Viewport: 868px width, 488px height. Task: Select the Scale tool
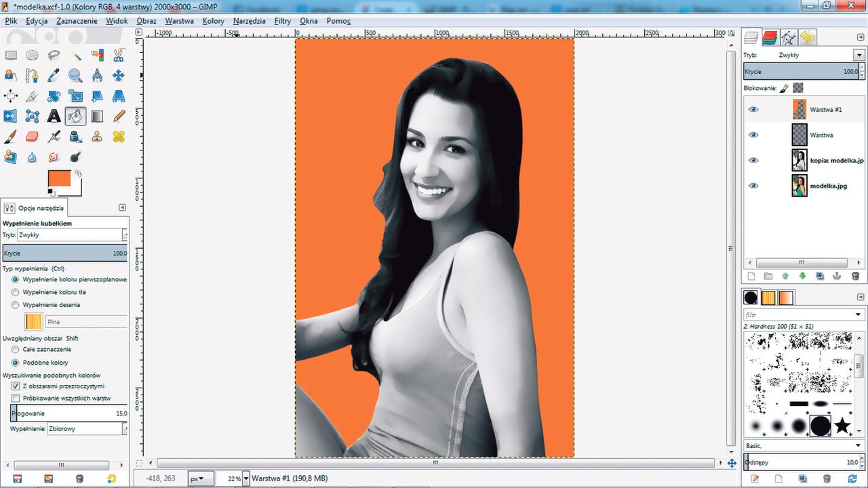tap(75, 96)
